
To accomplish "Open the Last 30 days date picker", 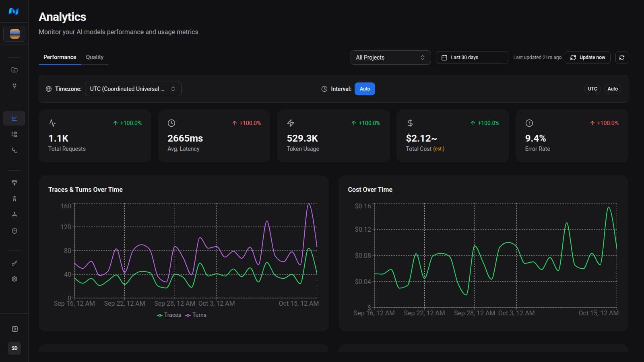I will [x=472, y=58].
